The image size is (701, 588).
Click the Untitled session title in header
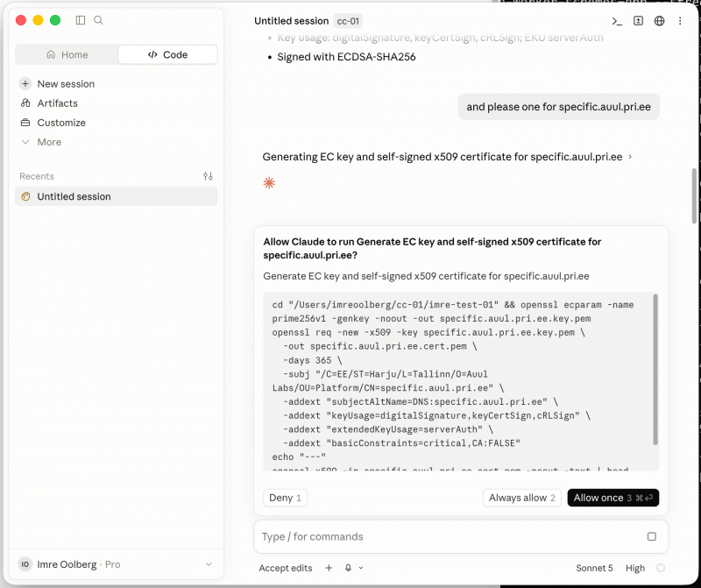click(292, 21)
